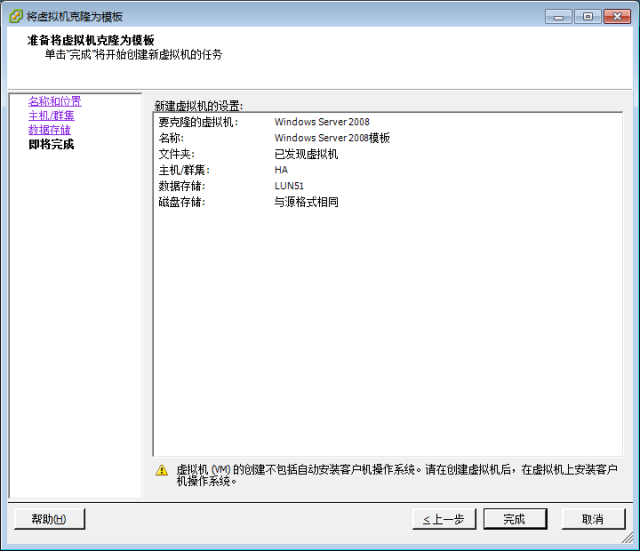Click the vSphere wizard icon in title bar

16,16
